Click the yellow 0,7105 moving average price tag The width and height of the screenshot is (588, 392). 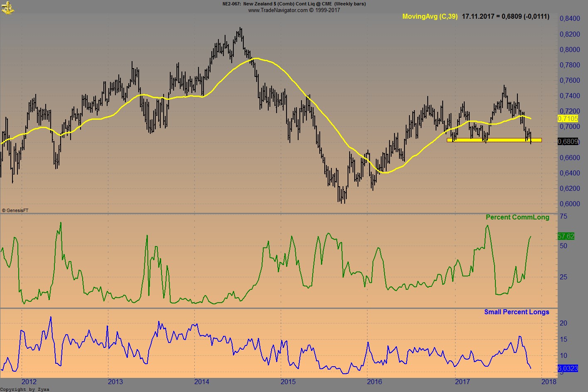pos(568,118)
